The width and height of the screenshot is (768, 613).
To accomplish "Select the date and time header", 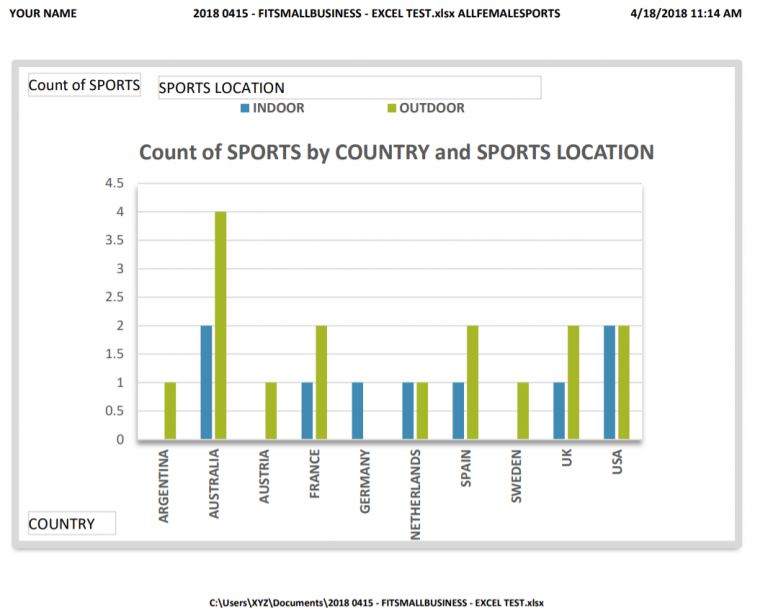I will (687, 14).
